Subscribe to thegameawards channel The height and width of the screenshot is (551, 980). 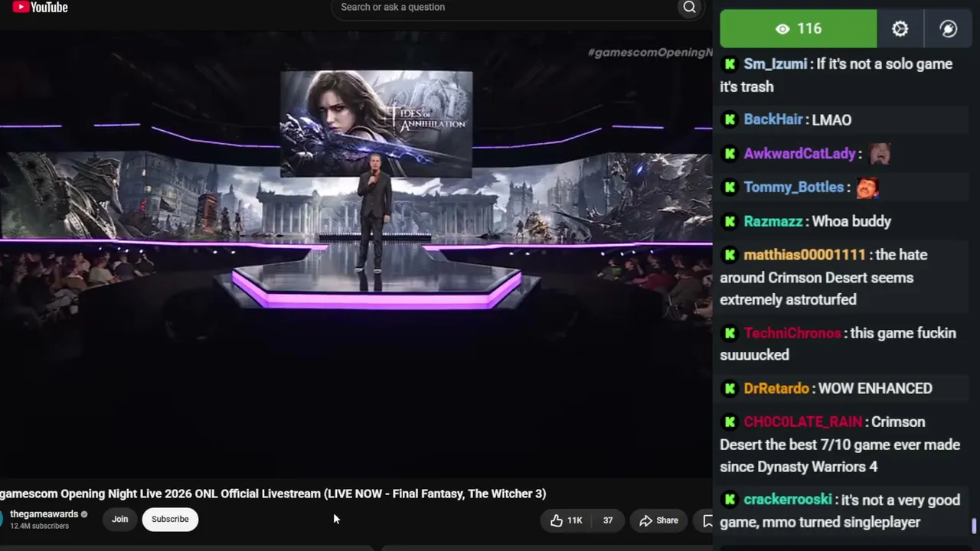coord(170,519)
